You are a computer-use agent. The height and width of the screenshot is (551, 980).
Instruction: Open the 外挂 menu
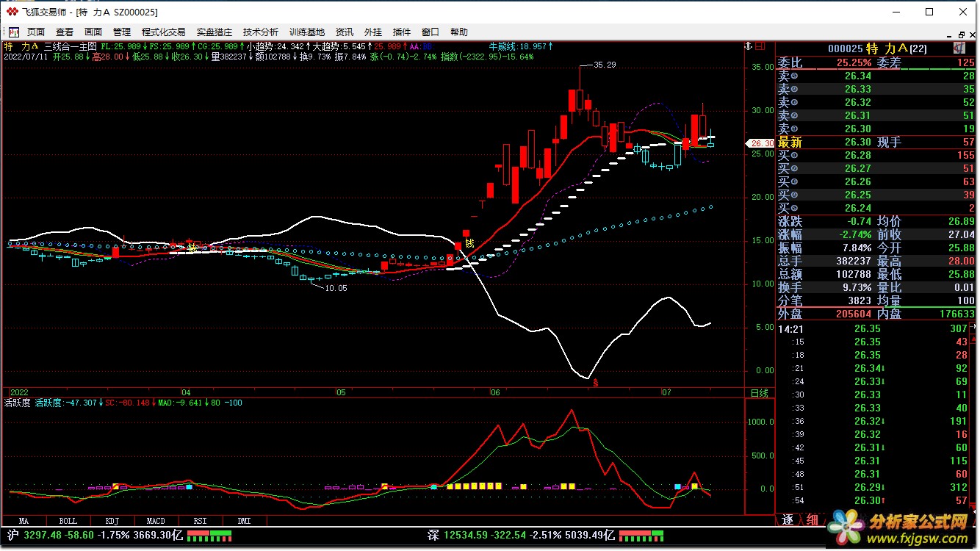[373, 32]
